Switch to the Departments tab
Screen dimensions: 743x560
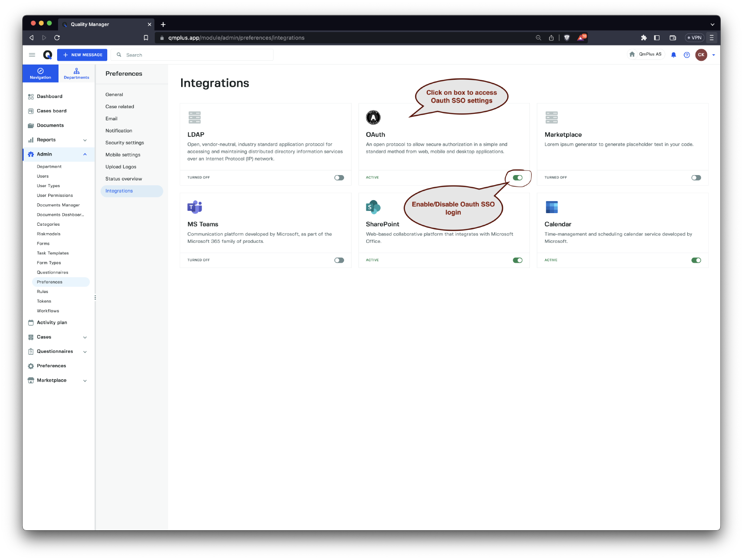tap(77, 73)
